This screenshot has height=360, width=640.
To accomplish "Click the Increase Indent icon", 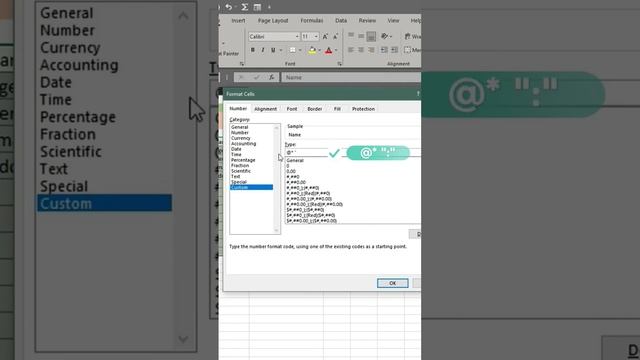I will pyautogui.click(x=394, y=50).
